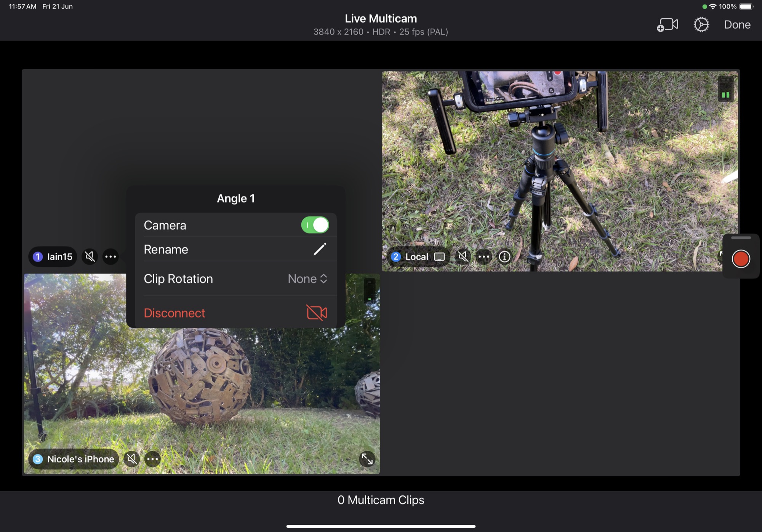Tap the Iain15 angle 1 label

coord(53,257)
